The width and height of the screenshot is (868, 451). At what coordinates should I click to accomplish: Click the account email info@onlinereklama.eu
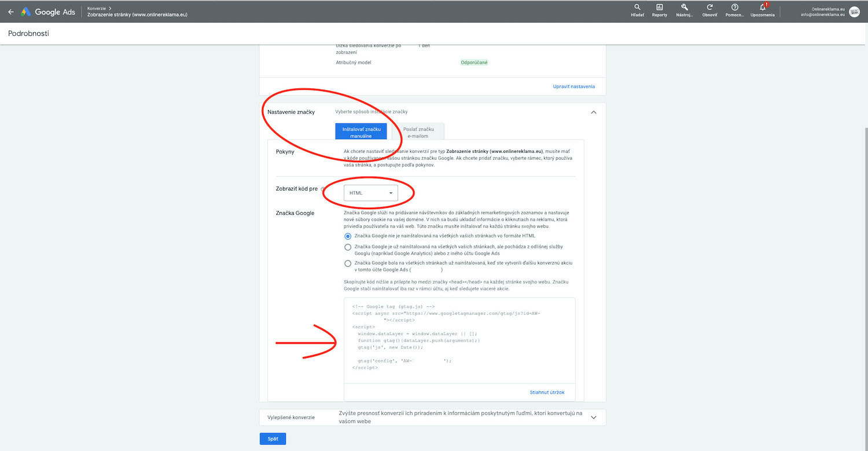823,14
